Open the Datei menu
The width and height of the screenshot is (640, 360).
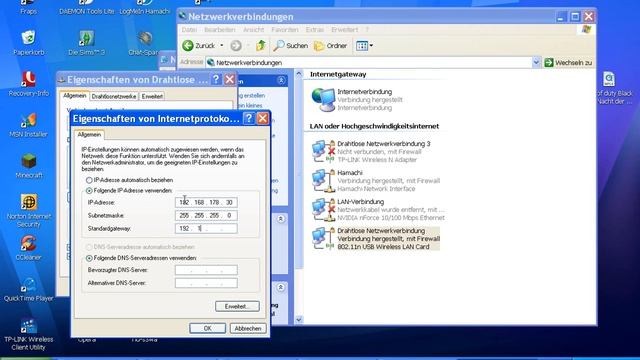click(189, 30)
